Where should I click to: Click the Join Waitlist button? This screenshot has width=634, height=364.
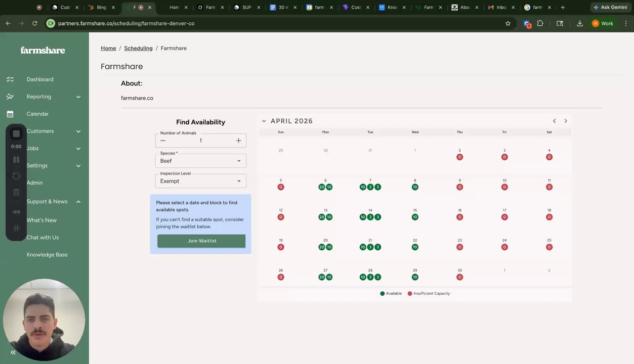pos(201,241)
